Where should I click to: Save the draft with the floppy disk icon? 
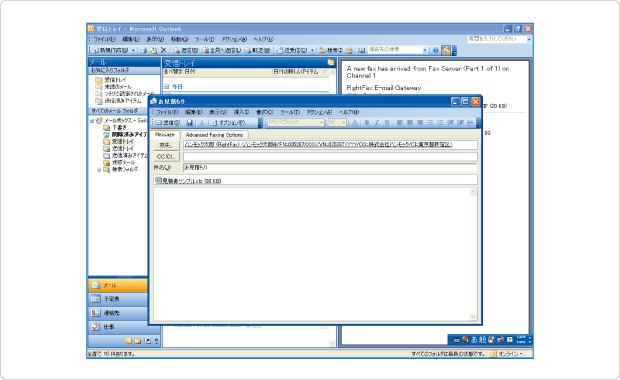pyautogui.click(x=189, y=123)
